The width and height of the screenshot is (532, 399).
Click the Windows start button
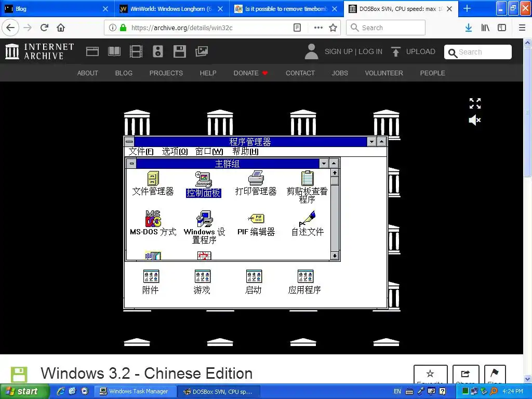pos(25,392)
